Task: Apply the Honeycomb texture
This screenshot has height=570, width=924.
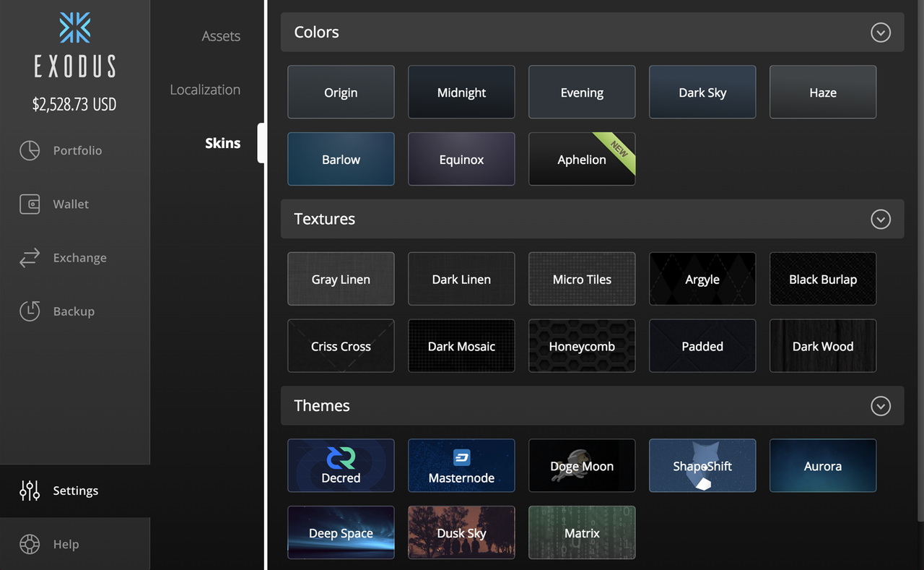Action: point(581,346)
